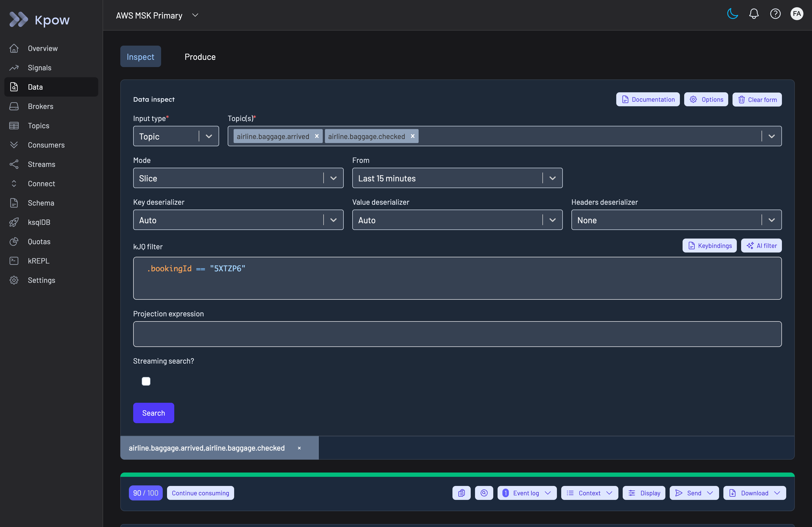Remove the airline.baggage.arrived topic chip

[317, 136]
